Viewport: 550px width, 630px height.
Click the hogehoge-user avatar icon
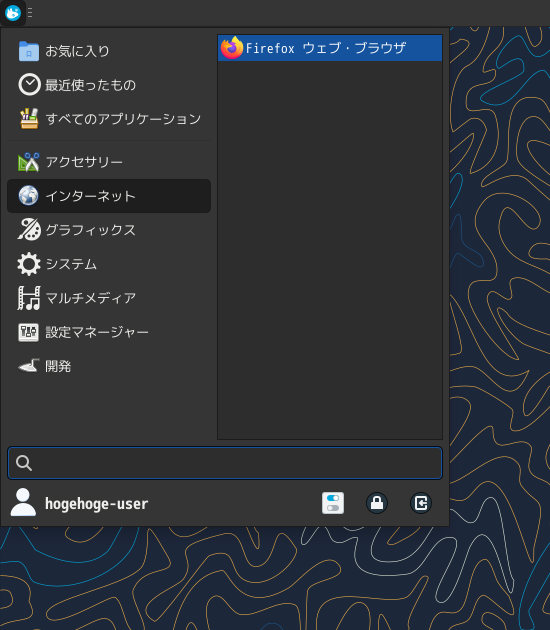coord(23,502)
